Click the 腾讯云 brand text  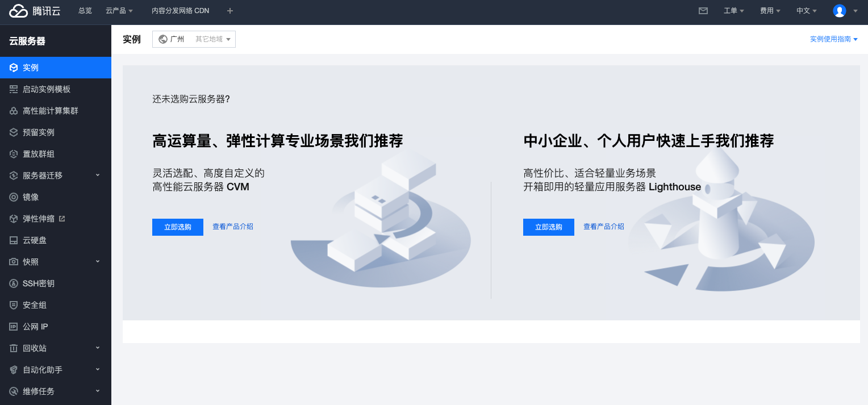47,11
